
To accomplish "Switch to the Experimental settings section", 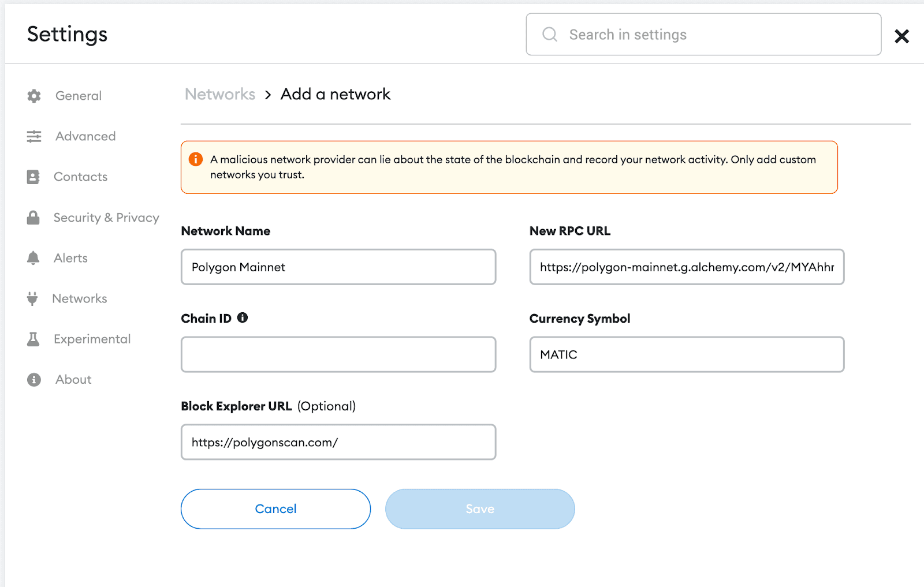I will [x=92, y=339].
